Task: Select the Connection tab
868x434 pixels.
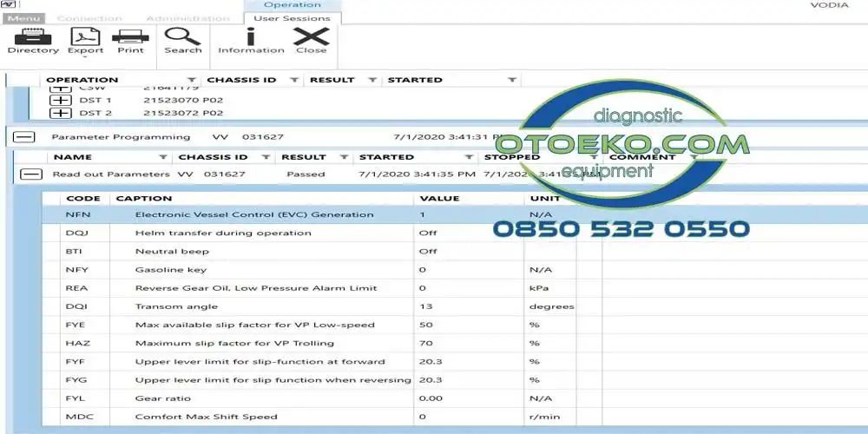Action: 89,18
